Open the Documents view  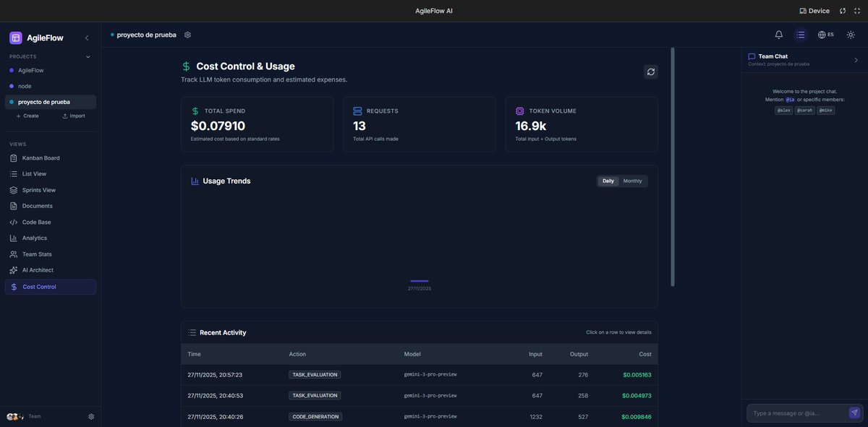pyautogui.click(x=51, y=206)
